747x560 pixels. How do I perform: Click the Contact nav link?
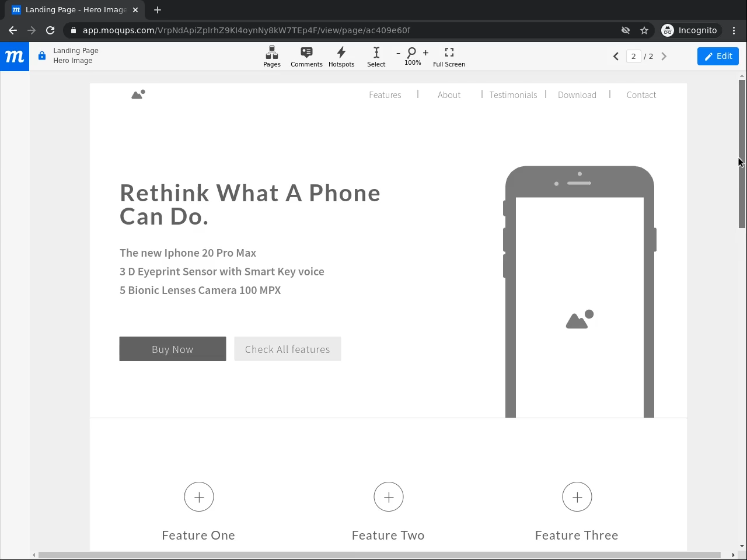(641, 95)
